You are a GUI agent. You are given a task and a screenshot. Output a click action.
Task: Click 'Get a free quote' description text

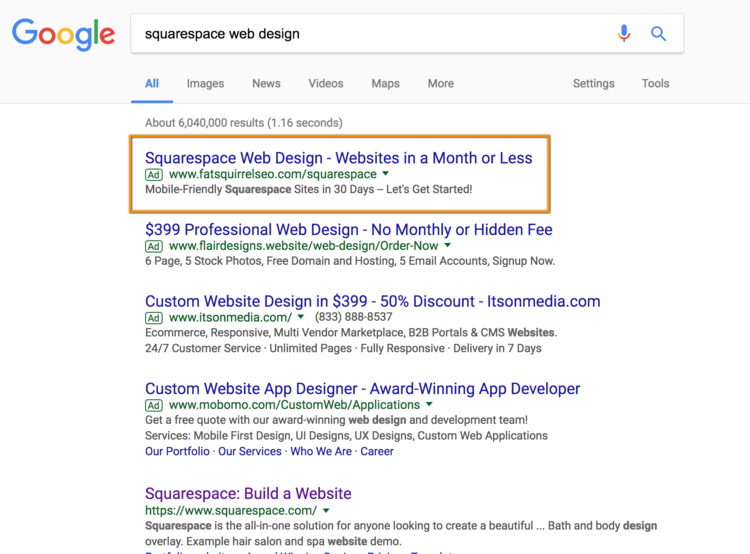point(336,420)
